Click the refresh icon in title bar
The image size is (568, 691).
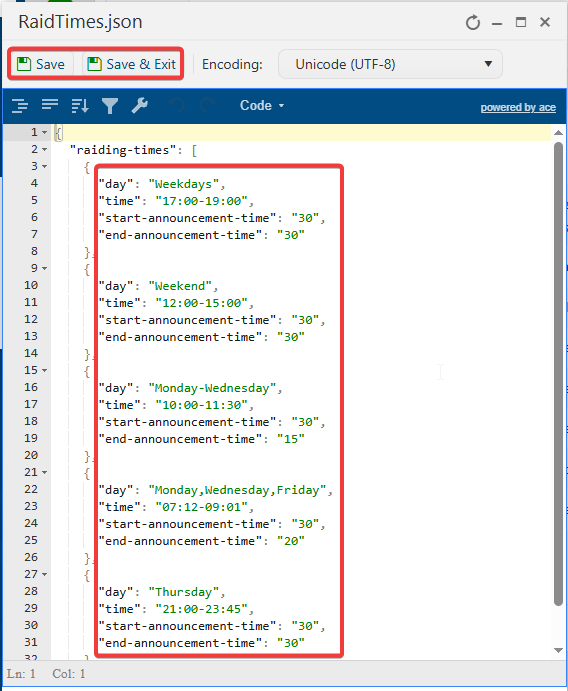473,22
